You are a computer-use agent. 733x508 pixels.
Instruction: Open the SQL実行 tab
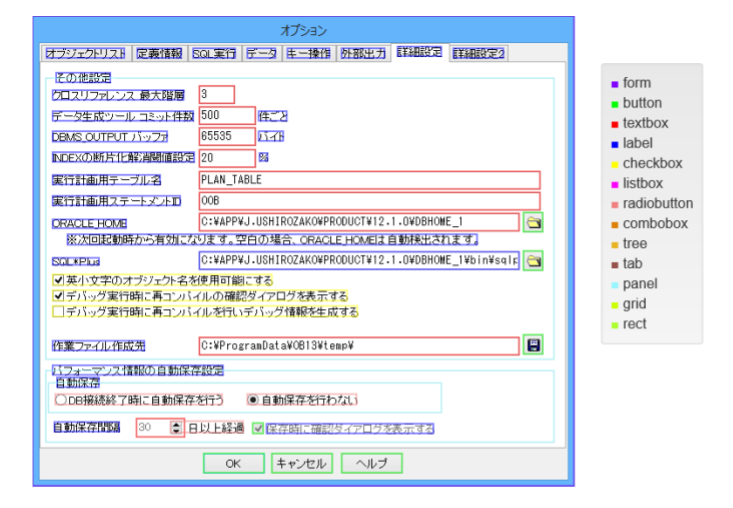pyautogui.click(x=215, y=53)
